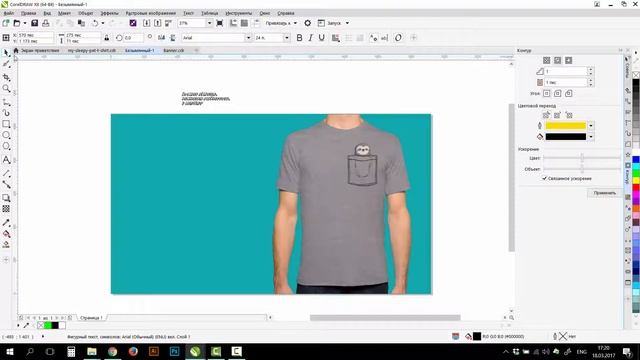Open the font size dropdown
This screenshot has height=360, width=640.
click(x=287, y=38)
